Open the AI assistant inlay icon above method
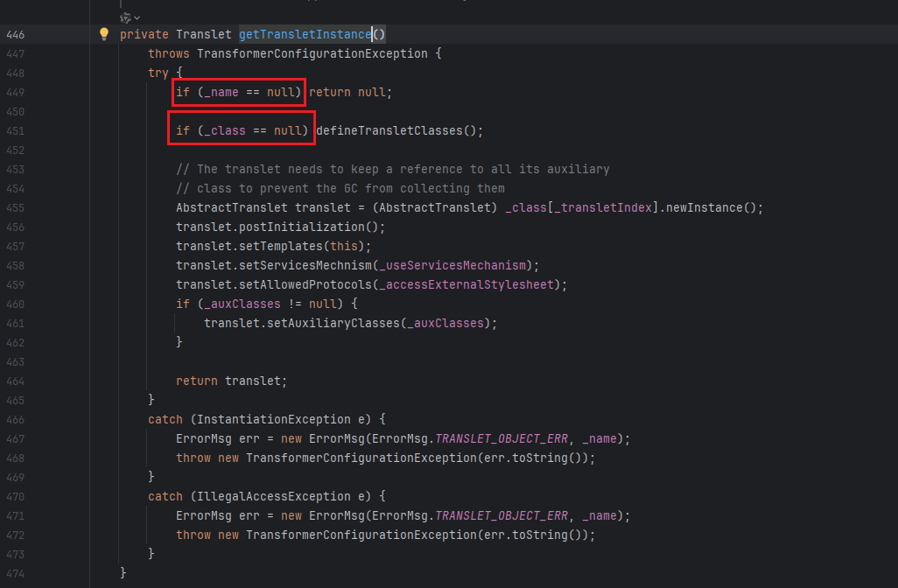This screenshot has height=588, width=898. [125, 17]
